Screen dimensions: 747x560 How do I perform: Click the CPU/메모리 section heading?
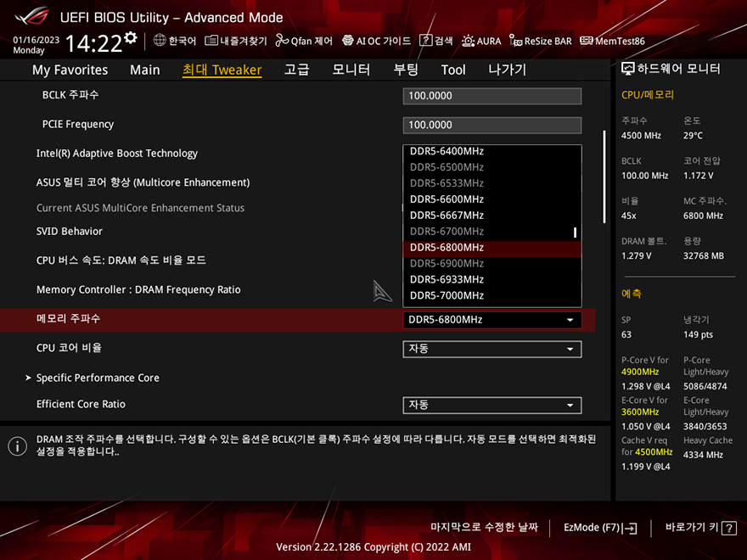648,95
